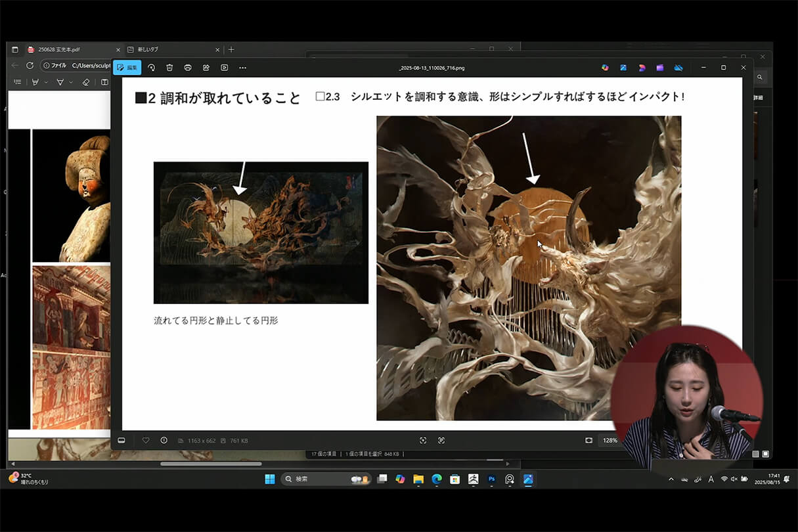Select the eraser tool in the PDF viewer
The image size is (798, 532).
[x=85, y=81]
